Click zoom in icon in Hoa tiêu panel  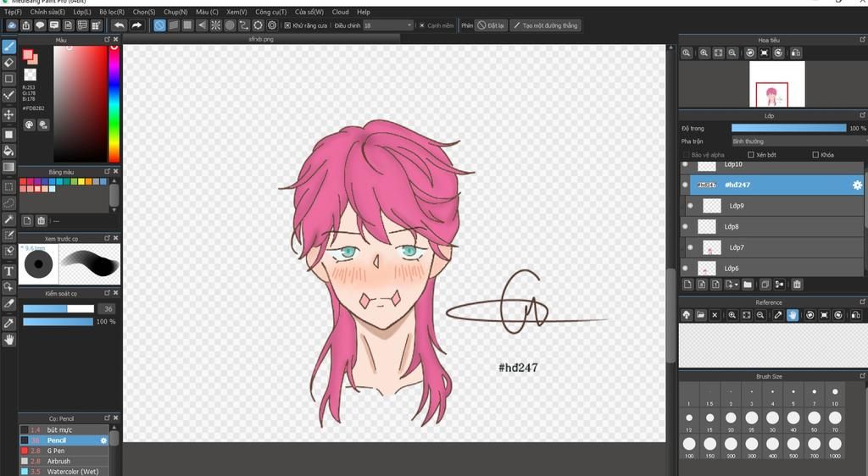pos(704,53)
